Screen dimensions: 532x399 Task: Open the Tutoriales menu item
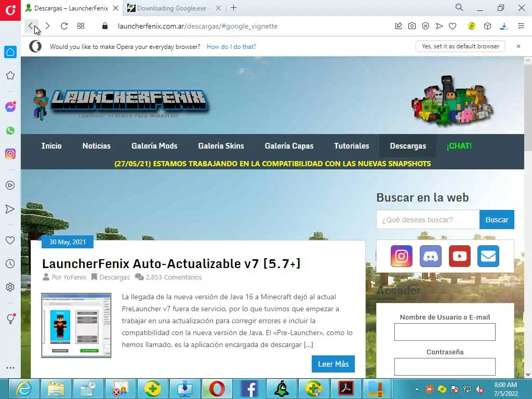click(352, 146)
